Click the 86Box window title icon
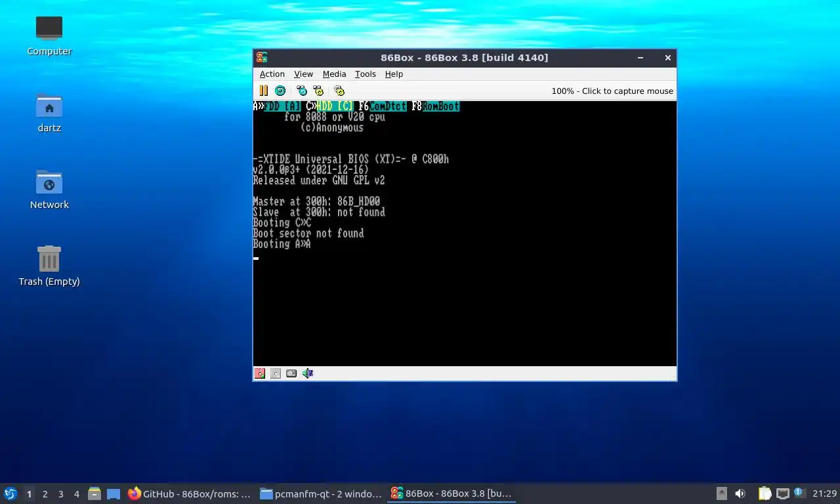840x504 pixels. pyautogui.click(x=262, y=57)
